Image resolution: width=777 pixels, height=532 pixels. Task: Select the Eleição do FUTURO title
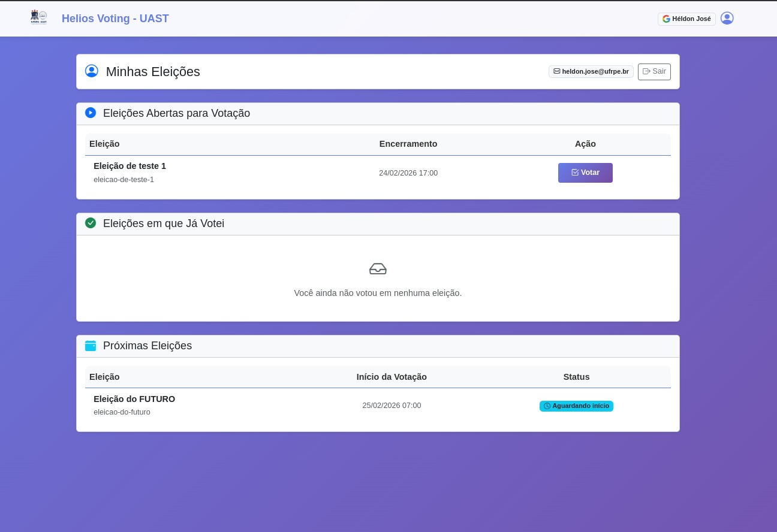(x=134, y=399)
